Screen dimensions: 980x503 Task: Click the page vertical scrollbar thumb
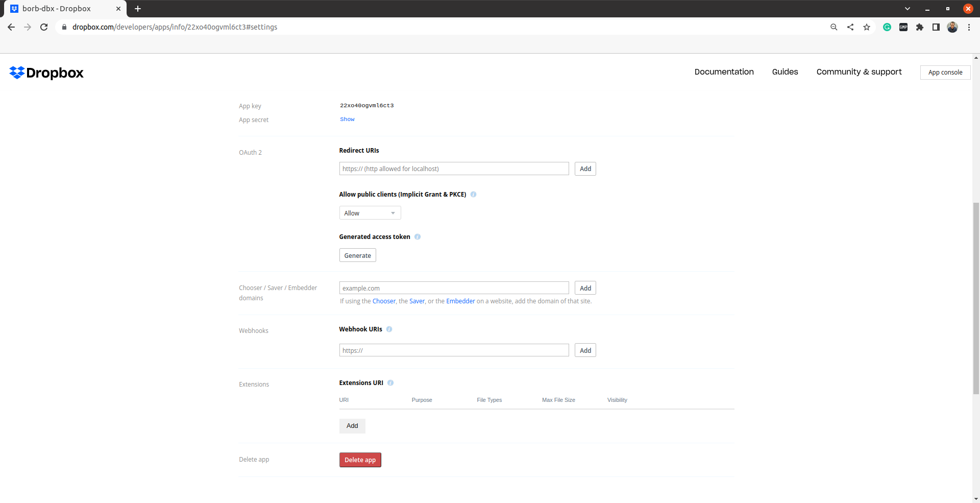coord(976,298)
